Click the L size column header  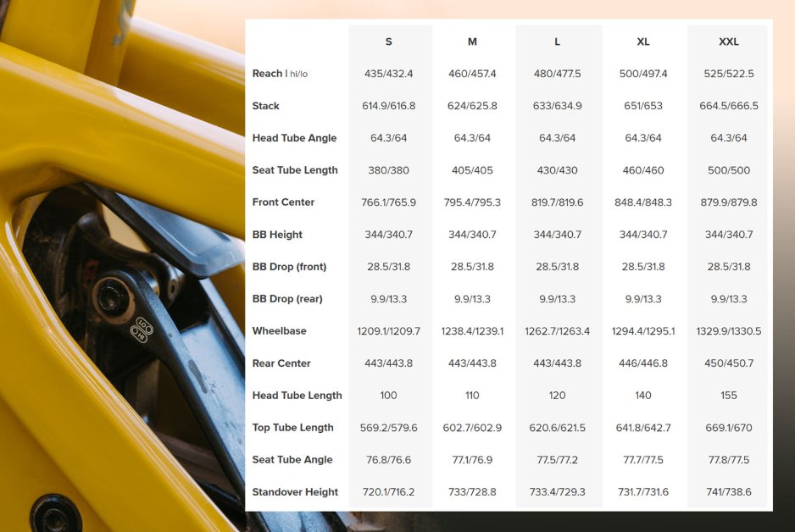[558, 42]
